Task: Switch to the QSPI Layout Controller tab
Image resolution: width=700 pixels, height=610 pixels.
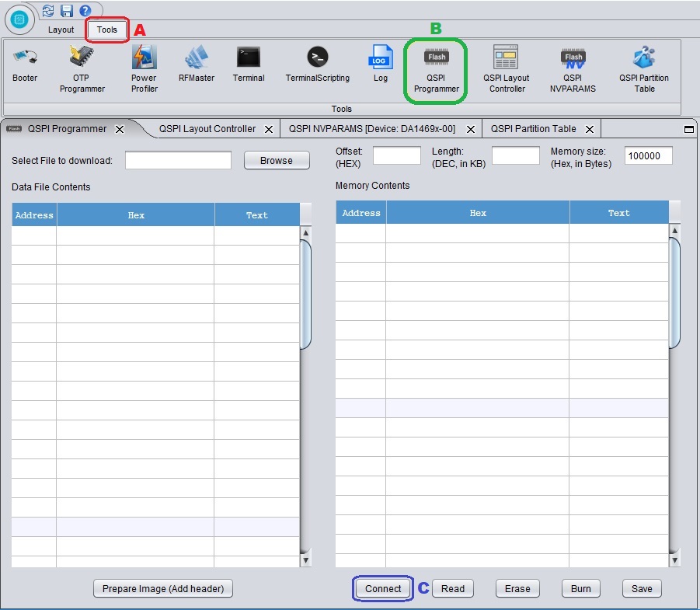Action: pyautogui.click(x=207, y=129)
